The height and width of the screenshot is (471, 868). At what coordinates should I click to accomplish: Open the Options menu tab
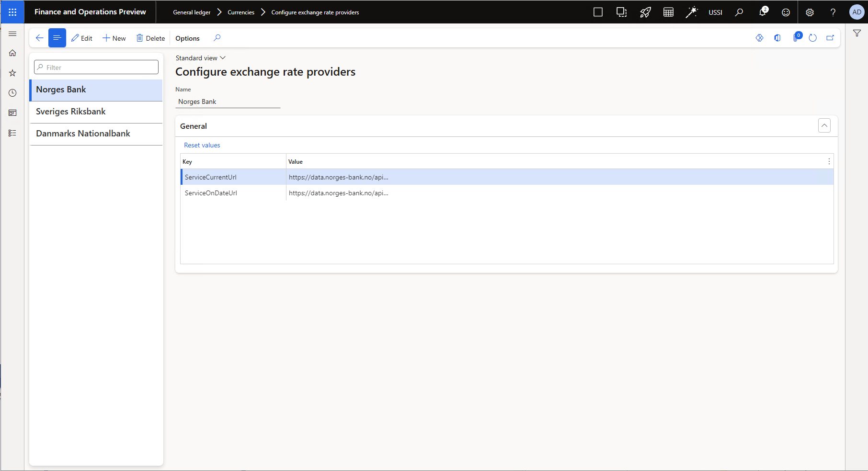pos(187,38)
